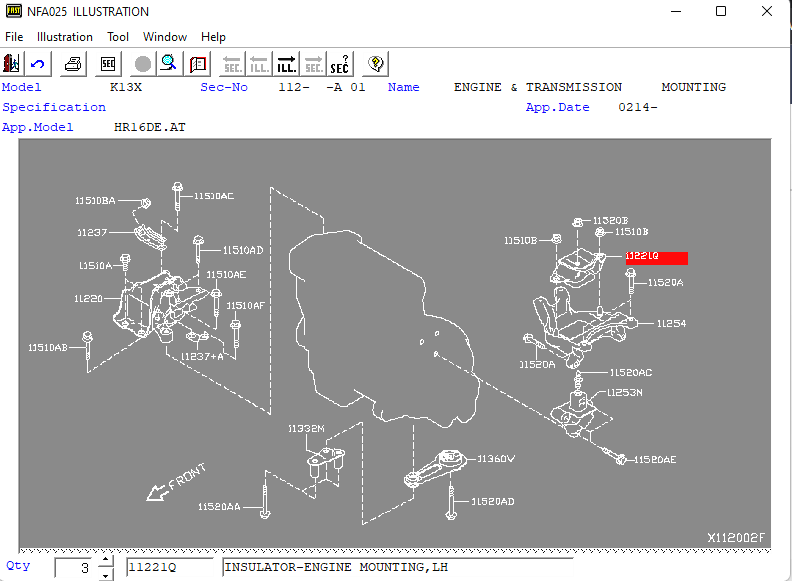Screen dimensions: 792x581
Task: Select part label 11510AC in diagram
Action: (214, 196)
